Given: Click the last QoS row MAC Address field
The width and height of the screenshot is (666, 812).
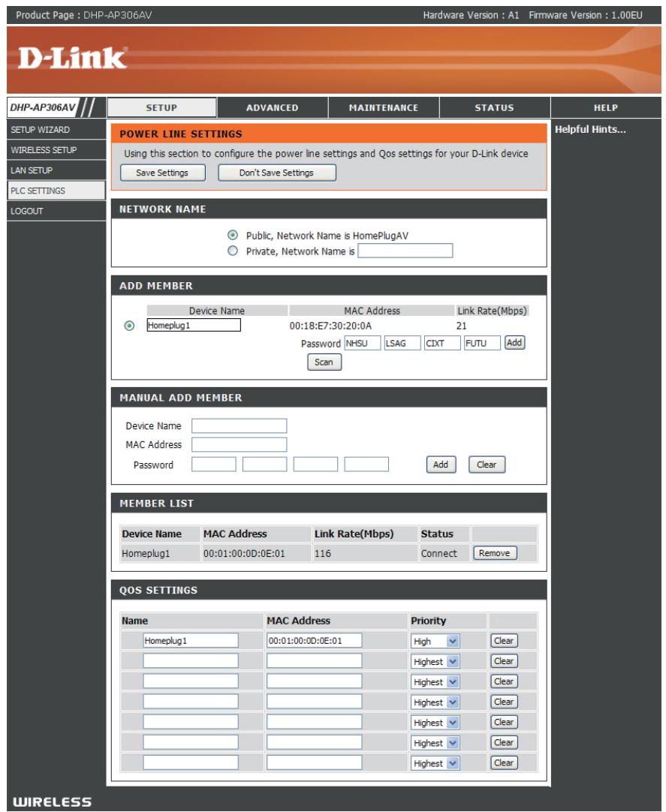Looking at the screenshot, I should [314, 762].
